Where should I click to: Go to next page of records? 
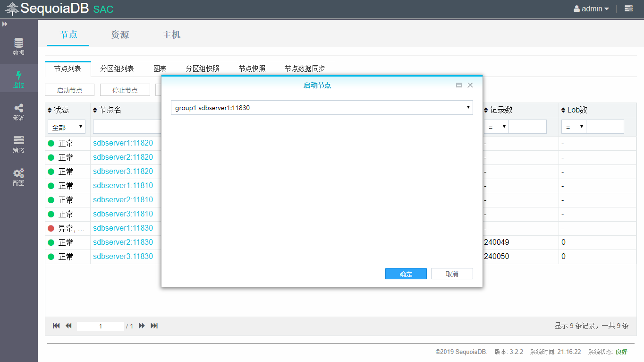[x=142, y=326]
